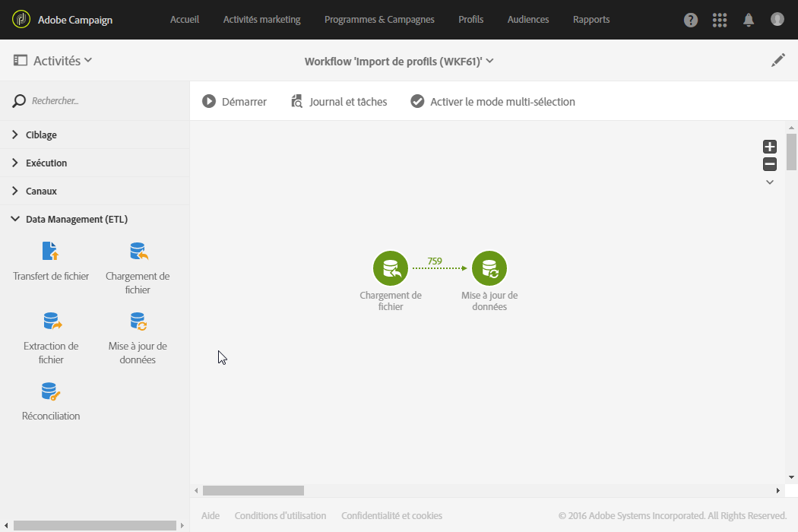
Task: Click the sidebar horizontal scrollbar thumb
Action: (95, 525)
